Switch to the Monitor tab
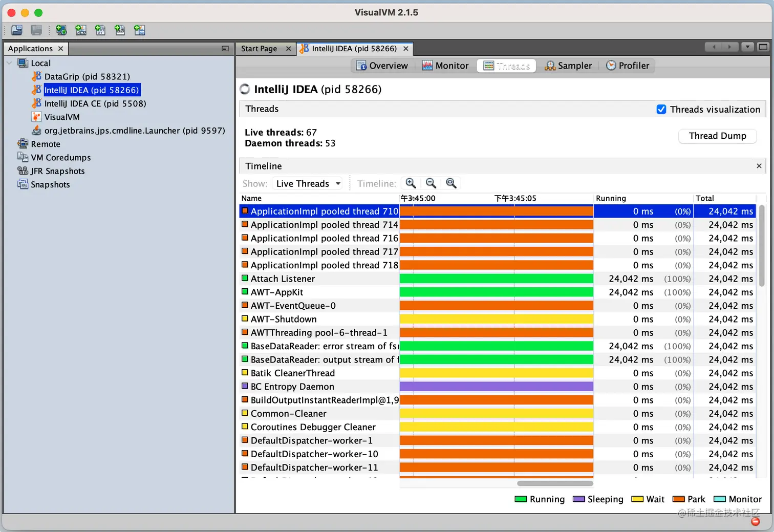 click(x=445, y=66)
